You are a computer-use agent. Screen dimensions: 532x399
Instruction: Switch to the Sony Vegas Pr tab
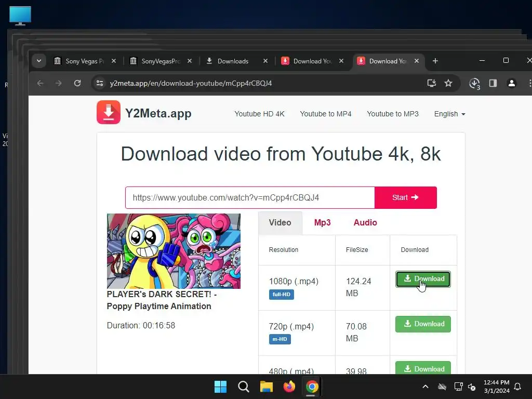85,61
